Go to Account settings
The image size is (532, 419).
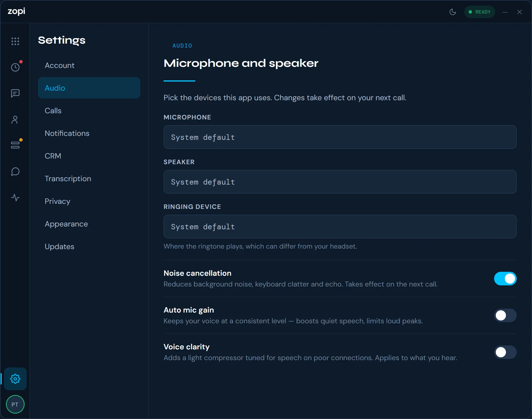89,65
